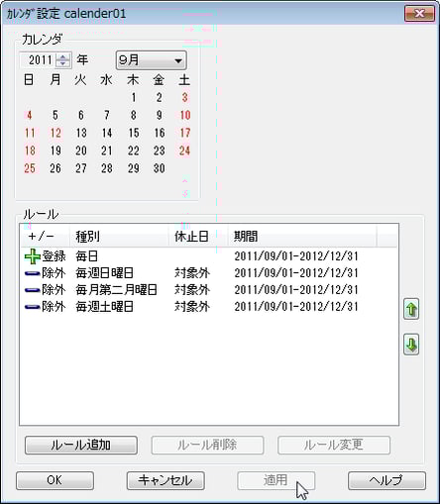Click the period of the 毎週土曜日 rule
Viewport: 440px width, 504px height.
pos(296,307)
